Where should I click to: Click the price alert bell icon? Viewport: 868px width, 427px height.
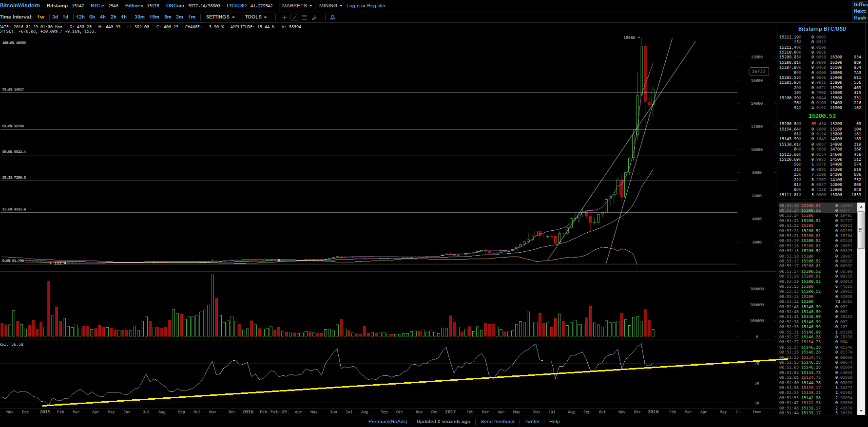[332, 17]
